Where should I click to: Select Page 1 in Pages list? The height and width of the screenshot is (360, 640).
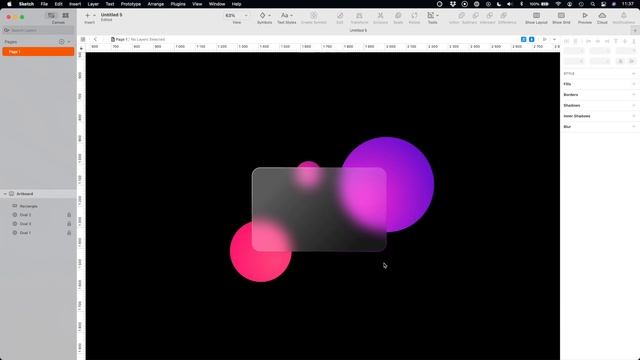click(38, 52)
